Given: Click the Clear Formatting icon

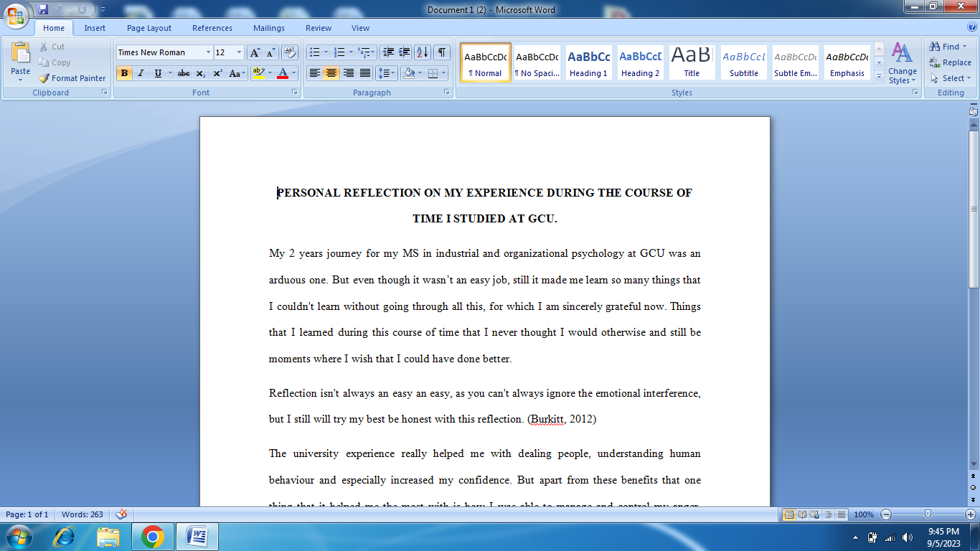Looking at the screenshot, I should pyautogui.click(x=290, y=52).
